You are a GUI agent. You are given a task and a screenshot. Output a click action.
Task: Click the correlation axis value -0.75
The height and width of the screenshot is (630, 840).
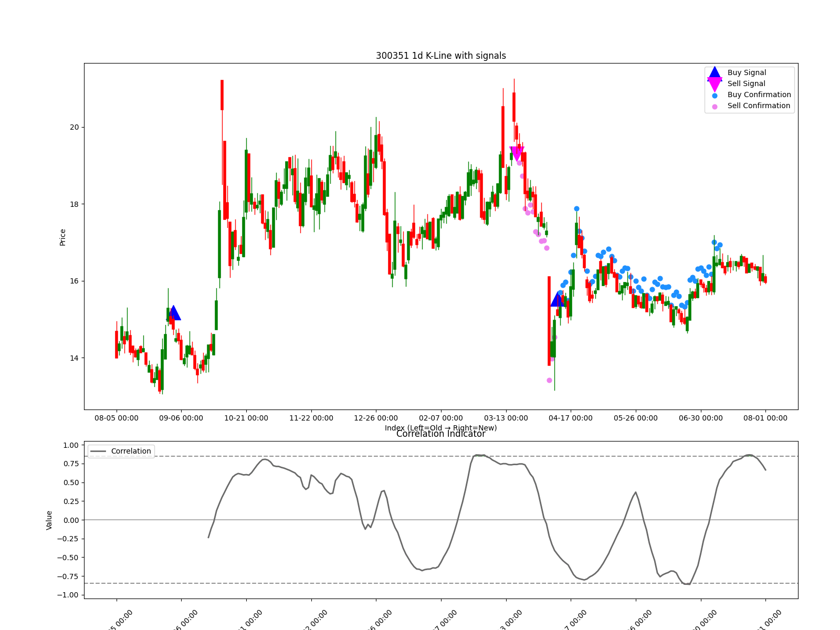point(68,576)
